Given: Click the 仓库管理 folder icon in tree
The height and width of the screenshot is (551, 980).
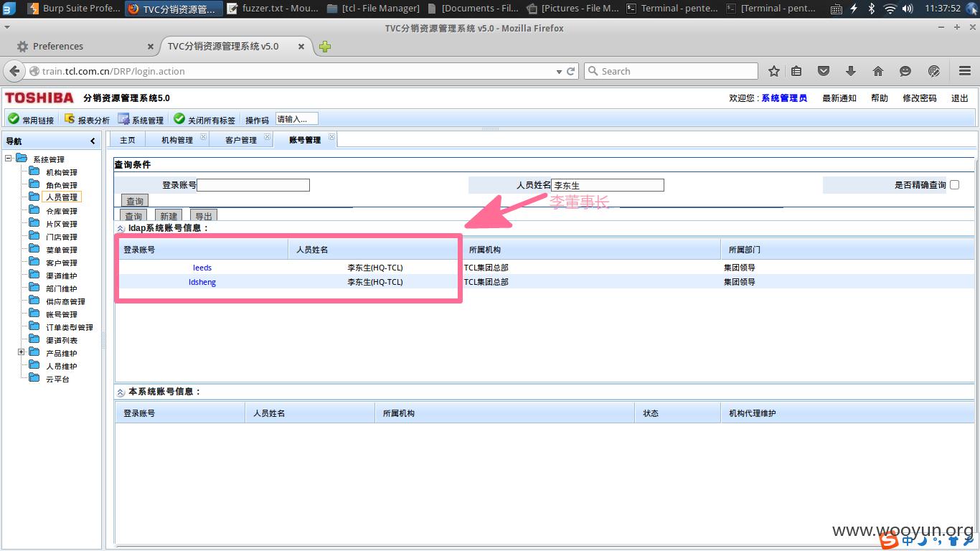Looking at the screenshot, I should tap(34, 210).
